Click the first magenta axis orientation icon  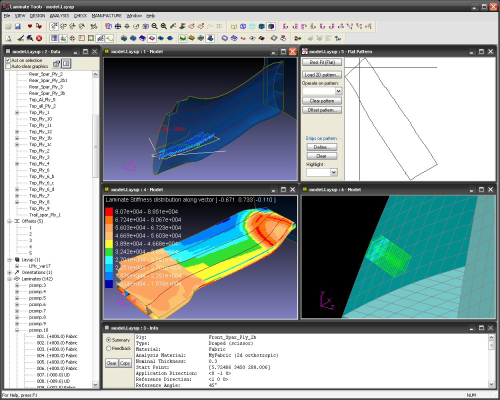pos(285,26)
